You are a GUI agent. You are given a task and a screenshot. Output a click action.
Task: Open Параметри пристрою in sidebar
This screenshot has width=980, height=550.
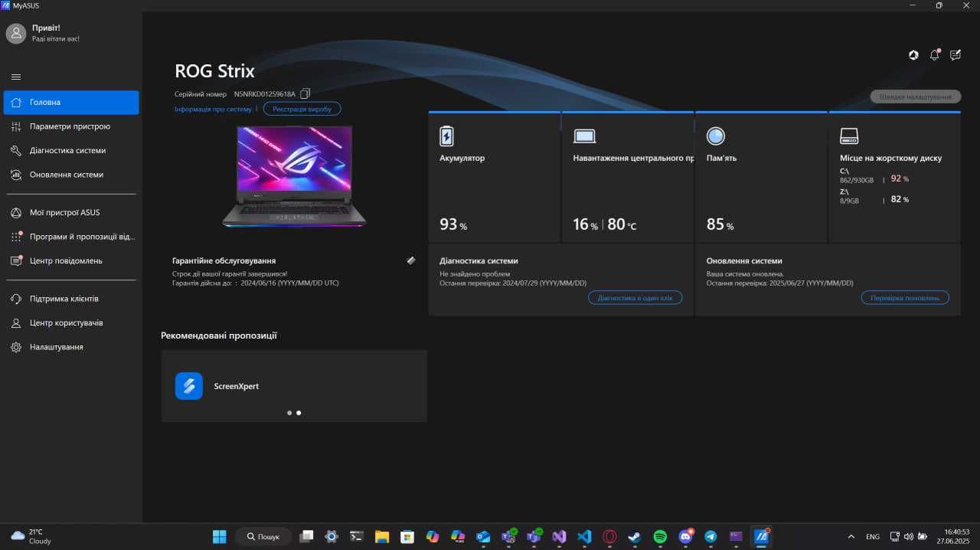click(71, 126)
